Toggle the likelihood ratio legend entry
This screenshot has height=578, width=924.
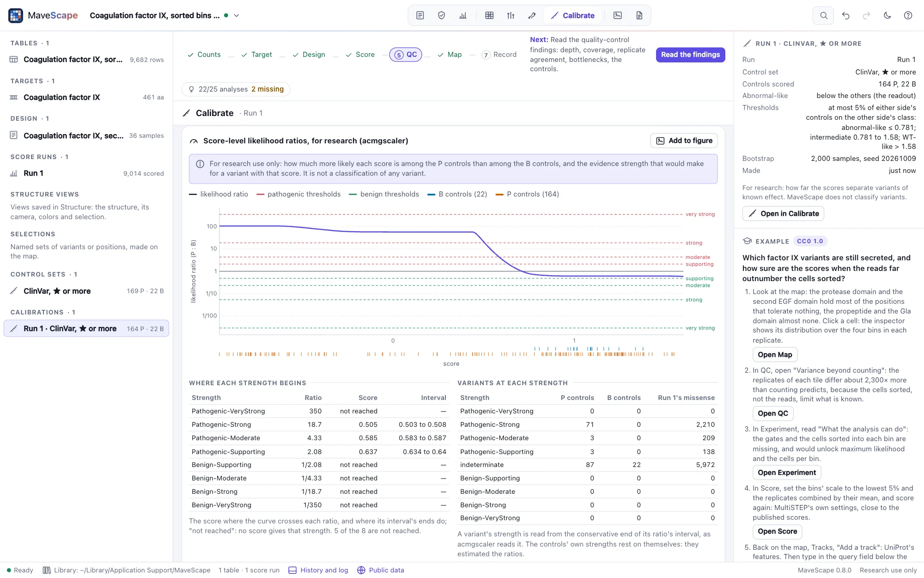(x=219, y=194)
